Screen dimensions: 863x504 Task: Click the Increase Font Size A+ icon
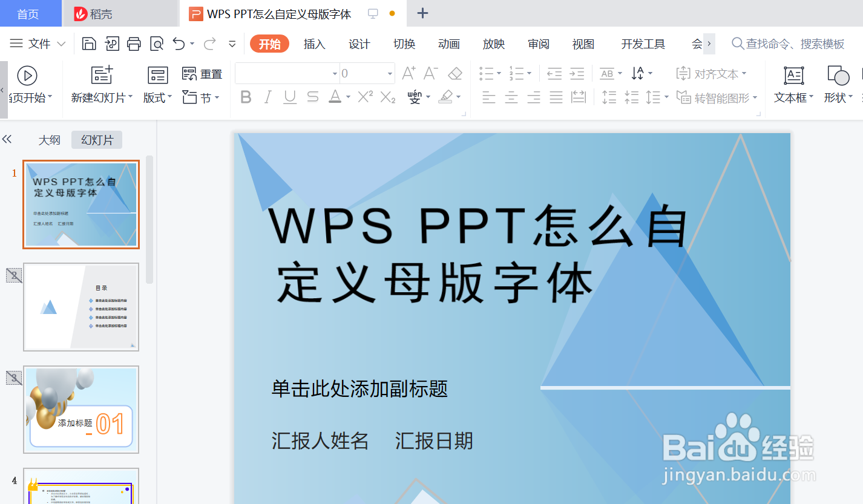409,73
